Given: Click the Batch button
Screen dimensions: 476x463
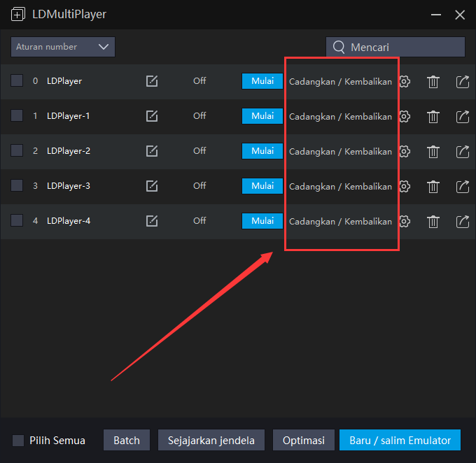Looking at the screenshot, I should [x=127, y=440].
